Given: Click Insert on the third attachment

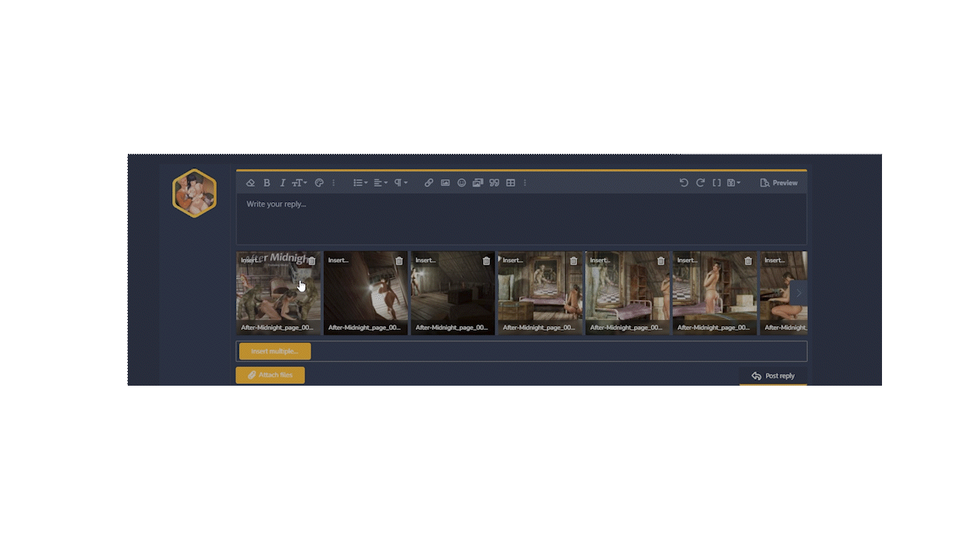Looking at the screenshot, I should [x=426, y=260].
